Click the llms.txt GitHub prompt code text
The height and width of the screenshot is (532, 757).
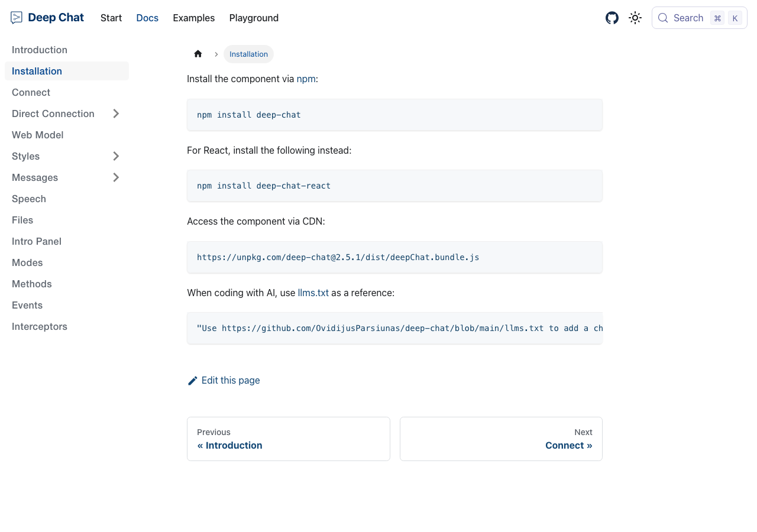point(400,328)
